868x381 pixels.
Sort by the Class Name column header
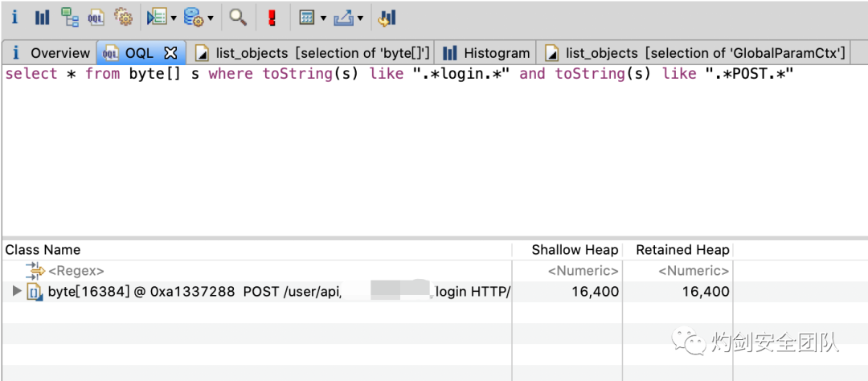(257, 250)
